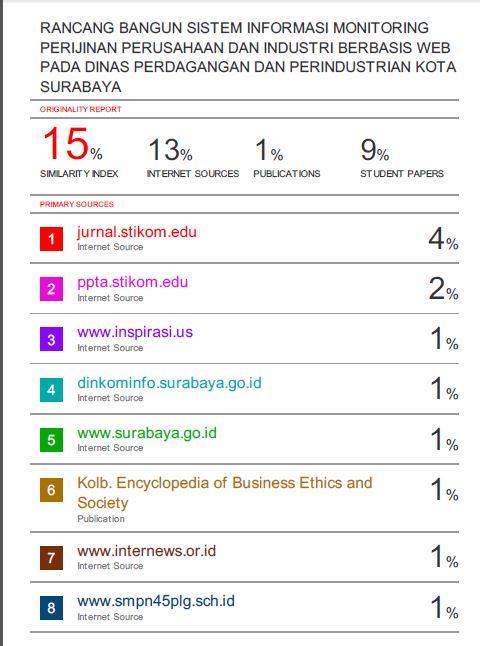The height and width of the screenshot is (646, 480).
Task: Click the brown number 7 source badge
Action: 51,558
